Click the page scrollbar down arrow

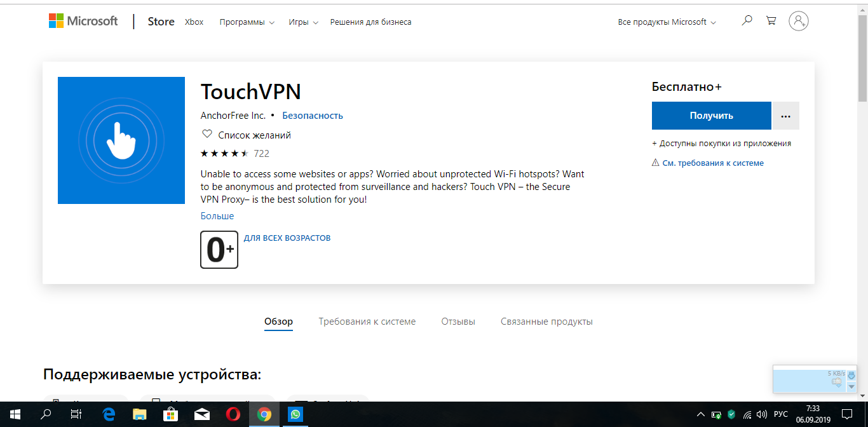[862, 395]
